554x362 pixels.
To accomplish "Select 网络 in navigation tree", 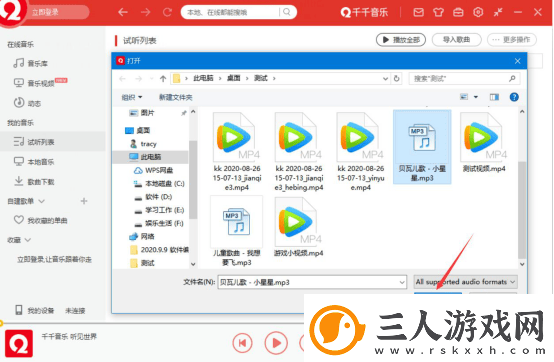I will [x=147, y=236].
